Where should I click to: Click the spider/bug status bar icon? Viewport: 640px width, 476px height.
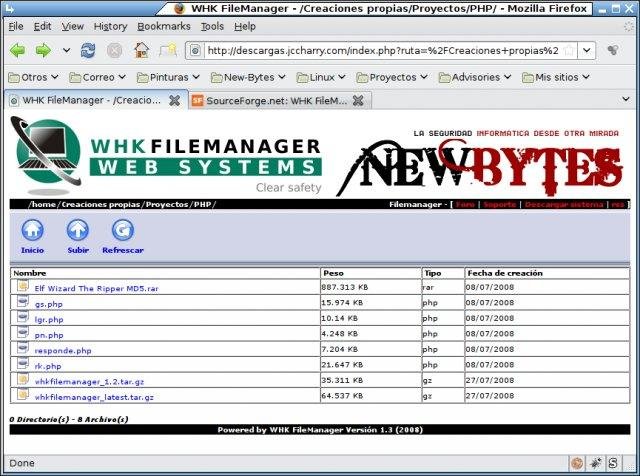tap(595, 463)
